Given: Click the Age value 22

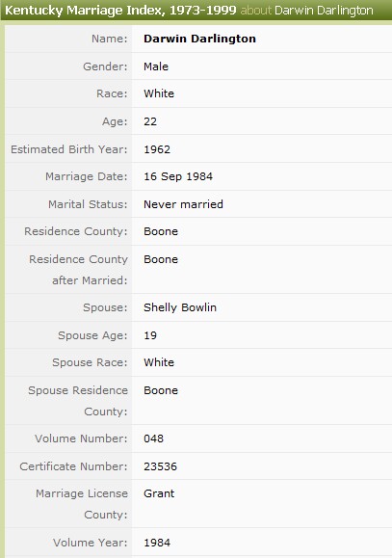Looking at the screenshot, I should (150, 121).
